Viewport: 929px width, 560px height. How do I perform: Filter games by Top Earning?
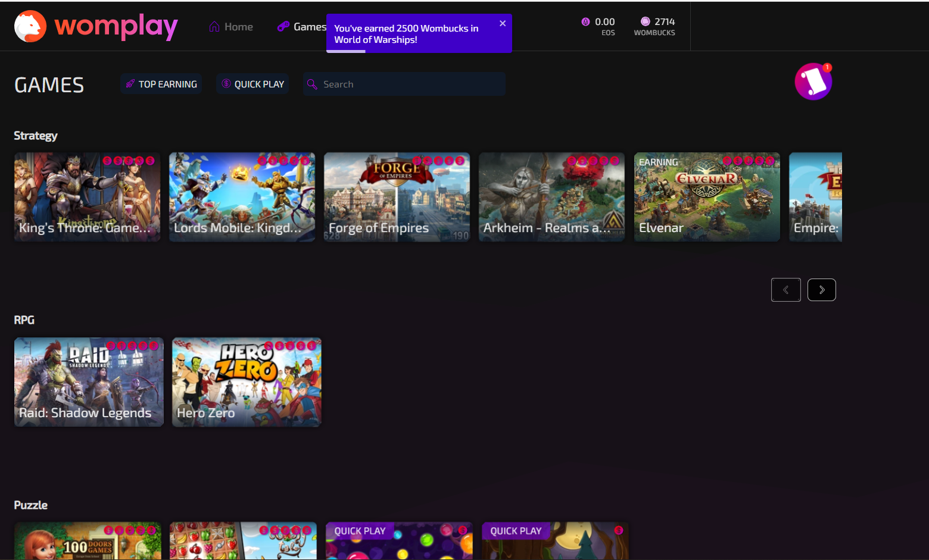click(x=161, y=84)
